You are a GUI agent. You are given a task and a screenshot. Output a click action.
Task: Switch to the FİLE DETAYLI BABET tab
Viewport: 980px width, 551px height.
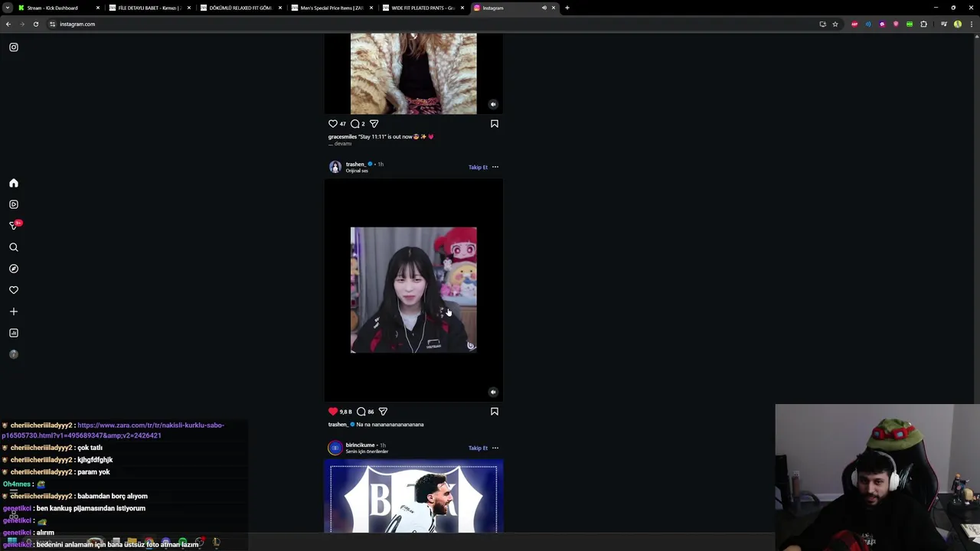click(149, 8)
